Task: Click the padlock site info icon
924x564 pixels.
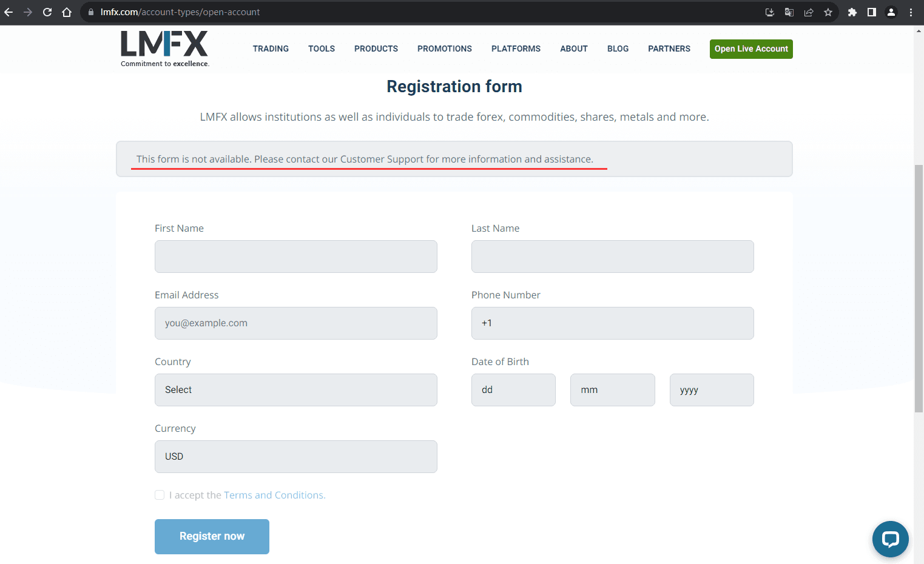Action: click(x=91, y=12)
